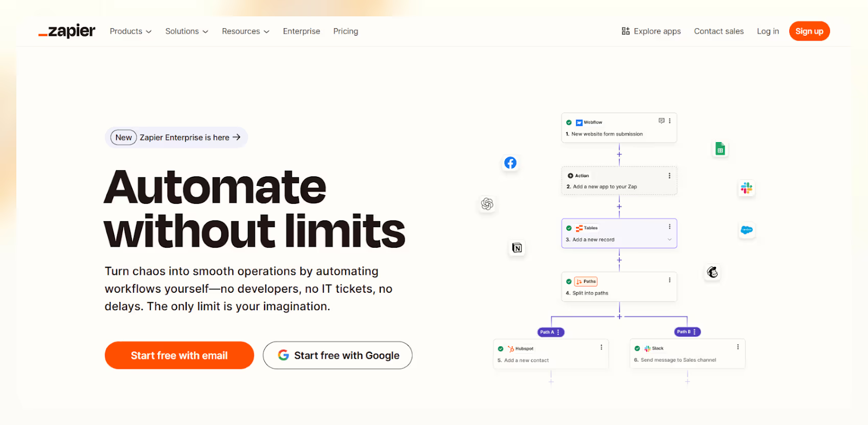Click the orange Sign up button
This screenshot has width=868, height=425.
click(x=809, y=31)
